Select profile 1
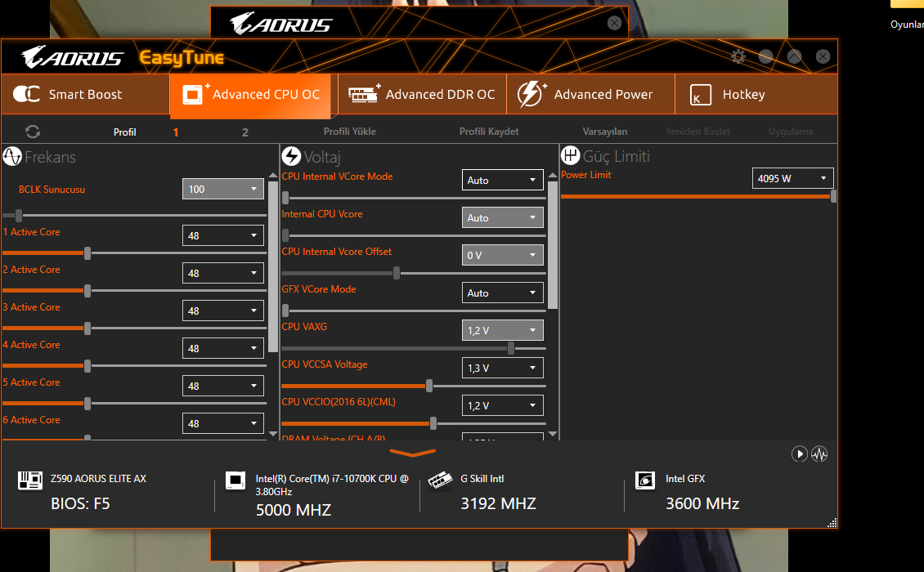Image resolution: width=924 pixels, height=572 pixels. (176, 132)
